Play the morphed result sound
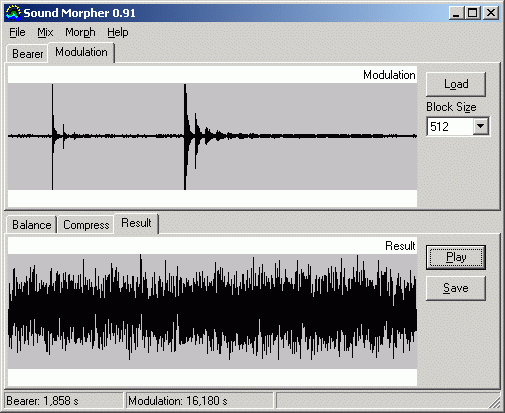 coord(456,257)
